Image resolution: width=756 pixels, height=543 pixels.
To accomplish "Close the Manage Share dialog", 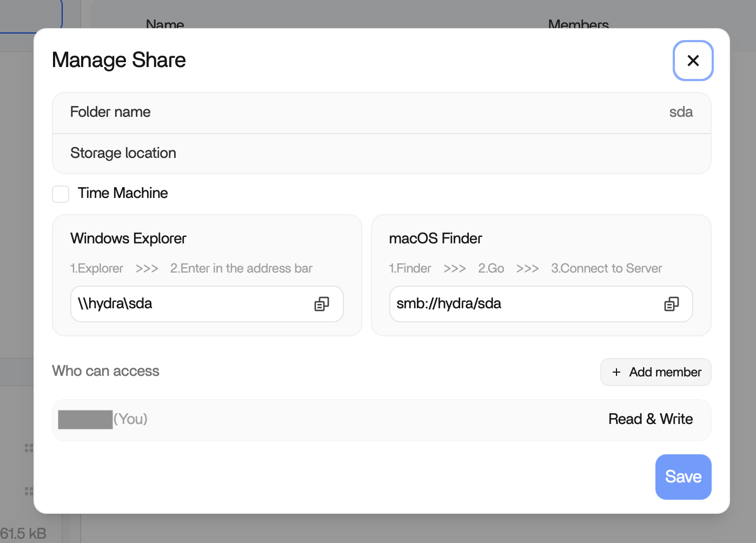I will pyautogui.click(x=693, y=61).
